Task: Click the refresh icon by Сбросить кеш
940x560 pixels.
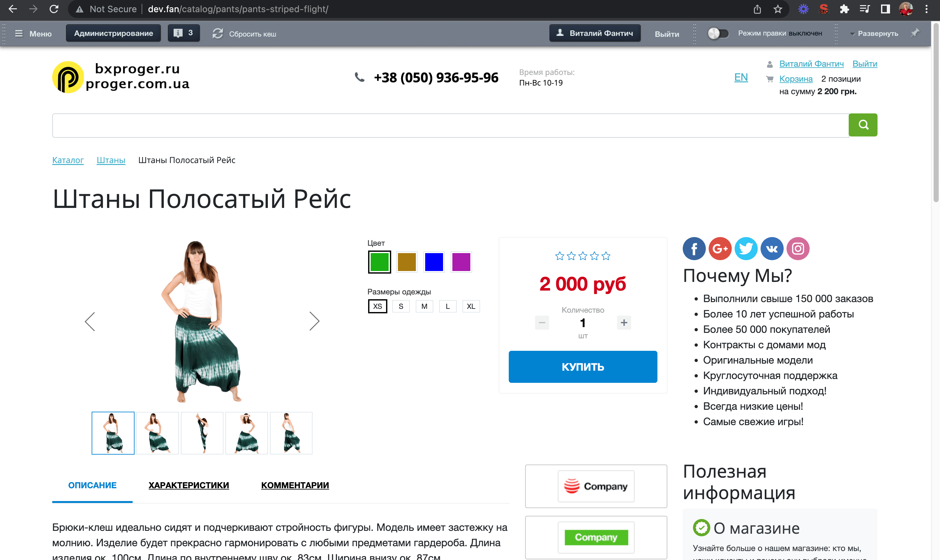Action: (x=218, y=34)
